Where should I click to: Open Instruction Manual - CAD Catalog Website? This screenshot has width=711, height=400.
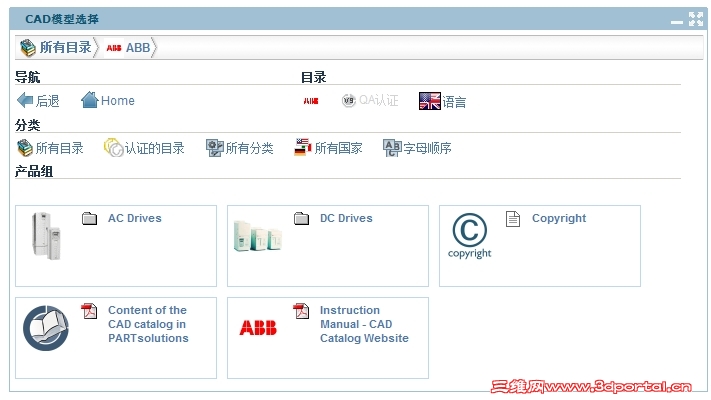pos(364,324)
